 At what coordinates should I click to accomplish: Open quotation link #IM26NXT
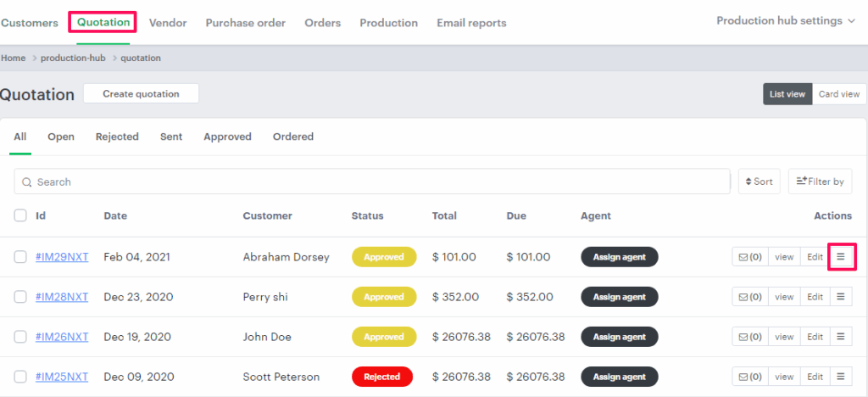(62, 337)
